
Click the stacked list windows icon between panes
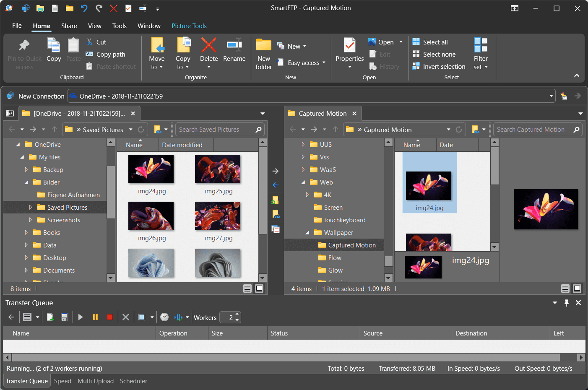tap(276, 229)
